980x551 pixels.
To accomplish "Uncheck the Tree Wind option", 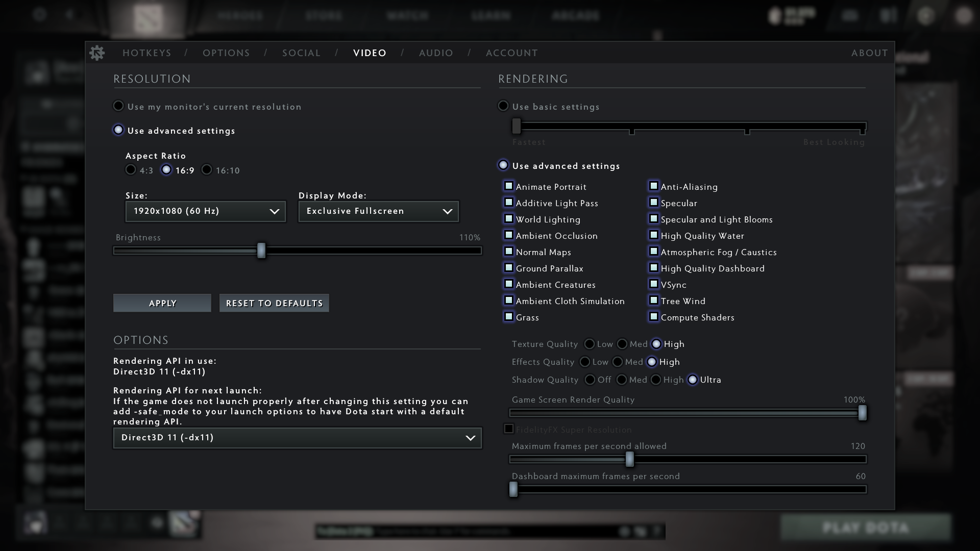I will point(654,300).
